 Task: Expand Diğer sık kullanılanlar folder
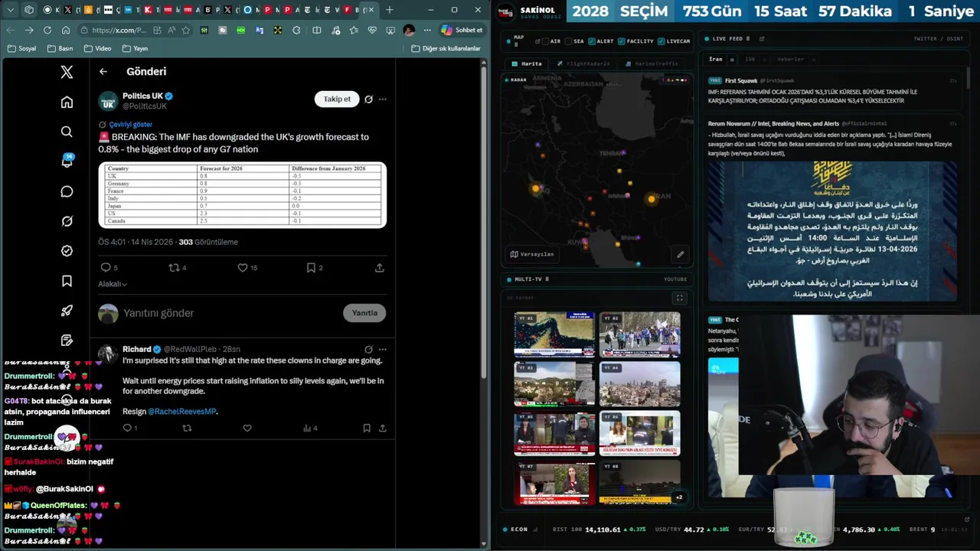(x=446, y=48)
